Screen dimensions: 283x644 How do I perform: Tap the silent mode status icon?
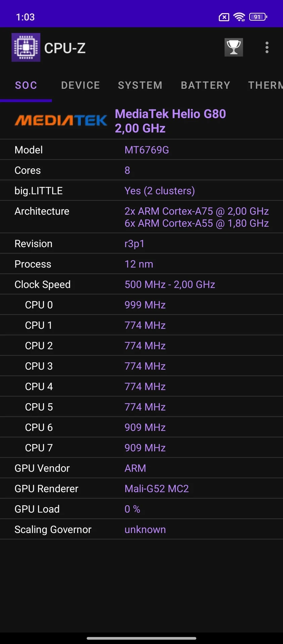224,17
